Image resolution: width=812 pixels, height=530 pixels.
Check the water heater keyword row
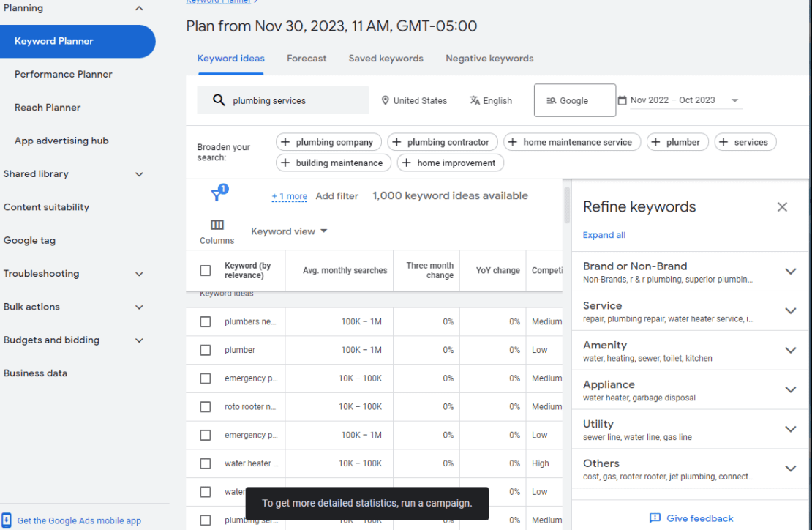click(x=206, y=463)
